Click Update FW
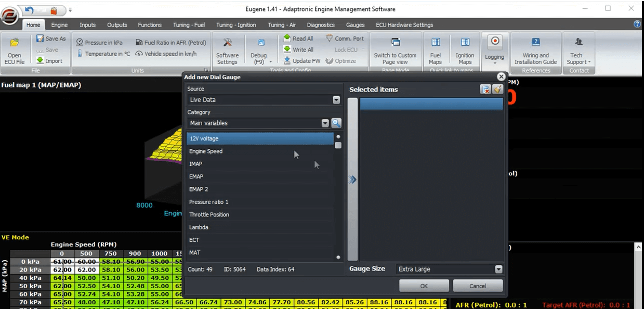The width and height of the screenshot is (644, 309). pos(302,61)
